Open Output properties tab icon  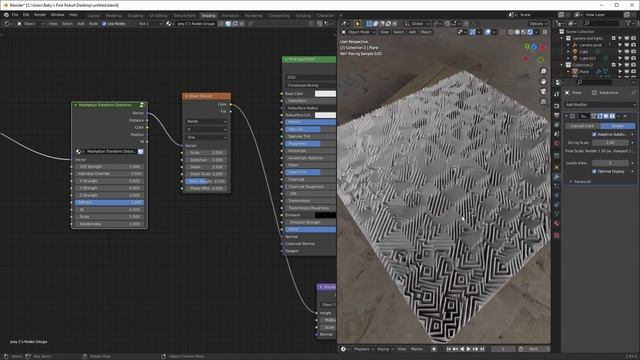(x=557, y=116)
